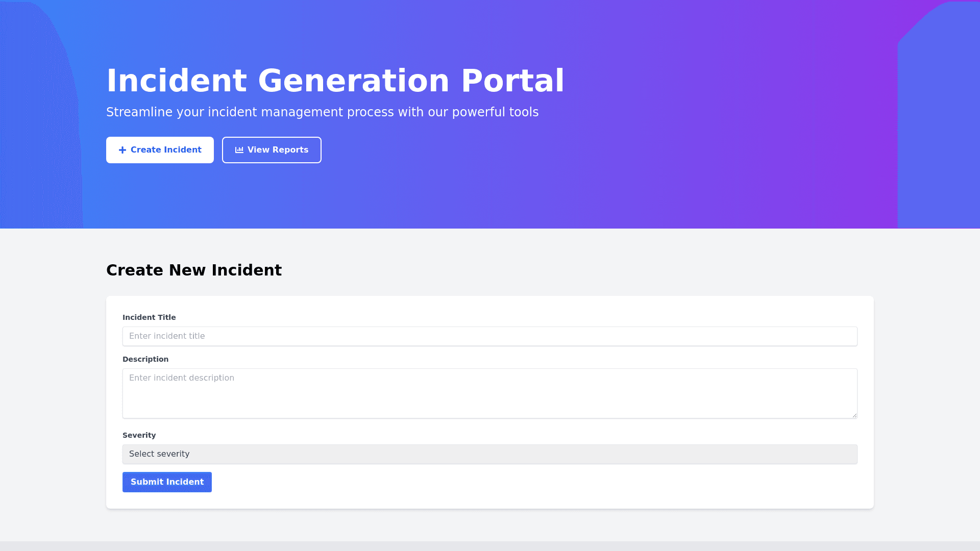Focus the Incident Title input field
Viewport: 980px width, 551px height.
[489, 336]
